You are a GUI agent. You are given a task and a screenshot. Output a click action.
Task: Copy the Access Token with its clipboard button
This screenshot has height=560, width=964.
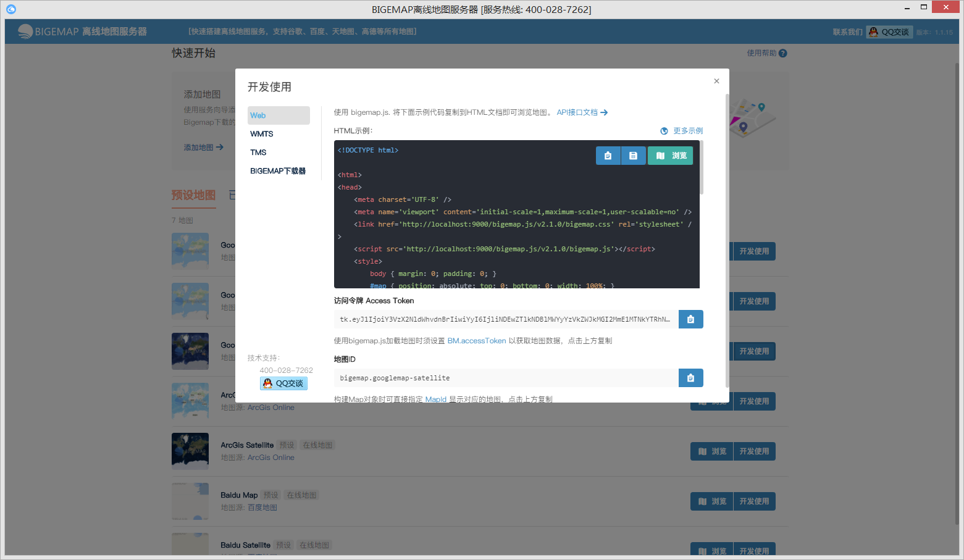click(x=691, y=319)
